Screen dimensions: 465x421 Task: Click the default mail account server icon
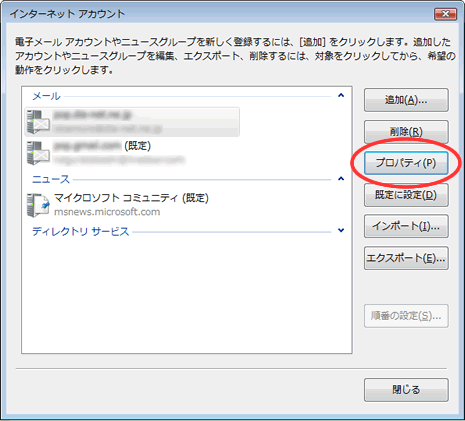pyautogui.click(x=38, y=153)
